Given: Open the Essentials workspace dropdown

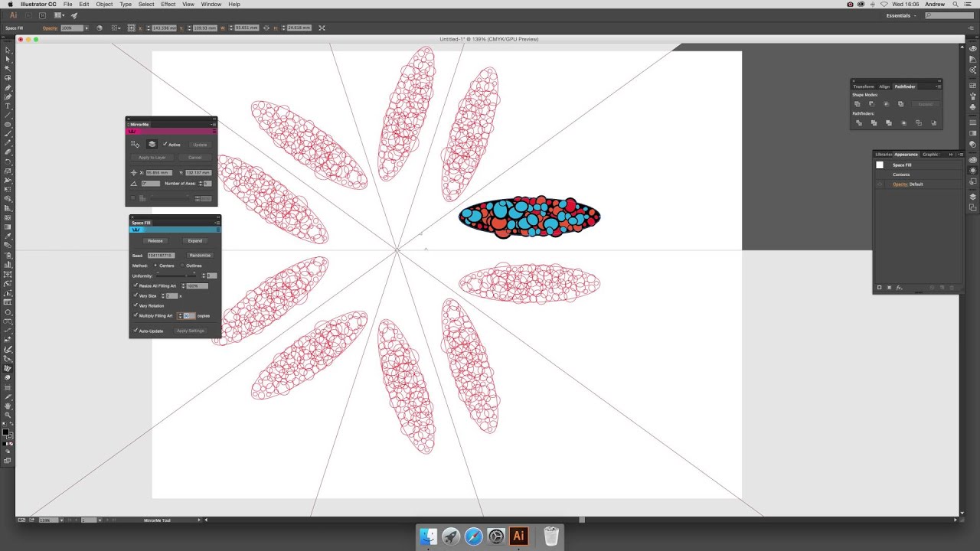Looking at the screenshot, I should pyautogui.click(x=903, y=15).
